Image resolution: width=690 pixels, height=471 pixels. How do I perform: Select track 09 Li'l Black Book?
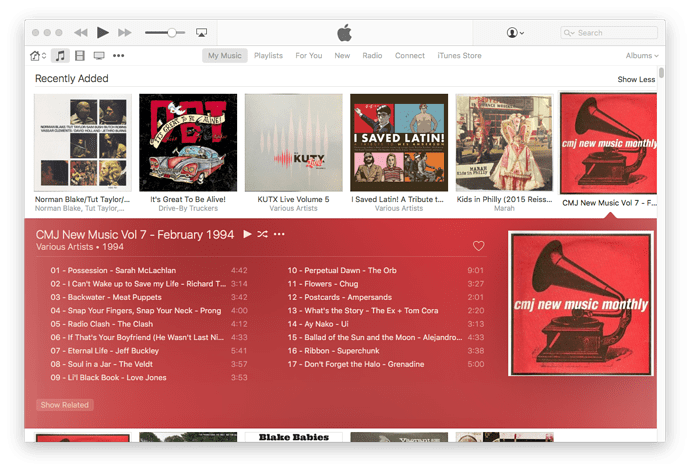click(149, 378)
